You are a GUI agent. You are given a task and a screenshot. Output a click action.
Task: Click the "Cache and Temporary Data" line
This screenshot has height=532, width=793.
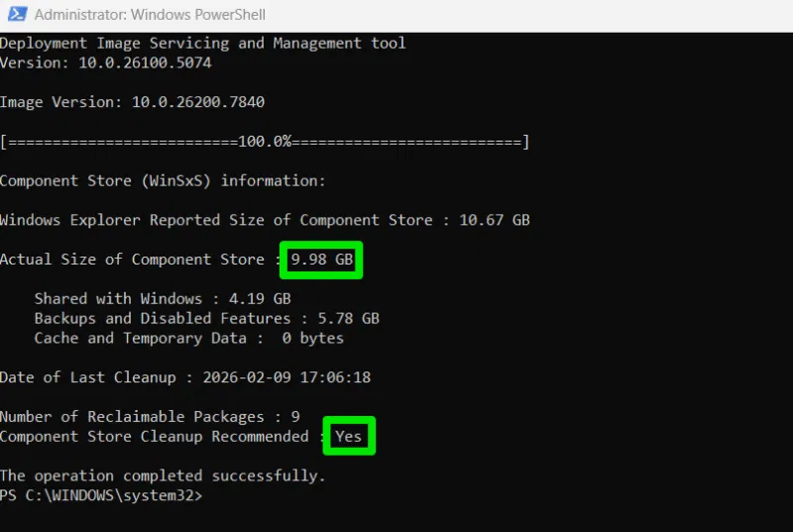188,338
